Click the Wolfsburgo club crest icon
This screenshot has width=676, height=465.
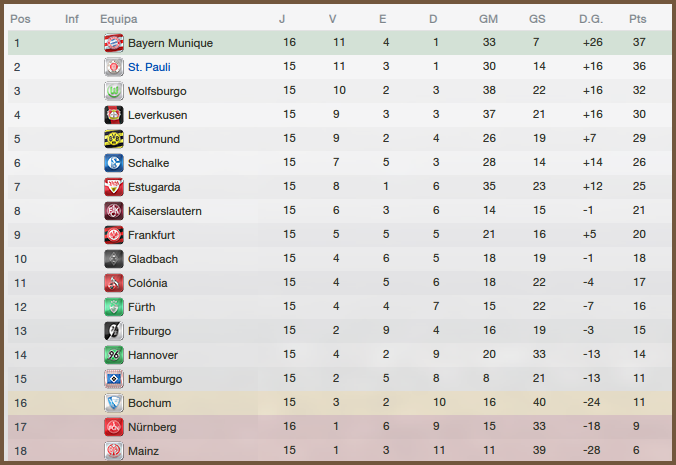pos(113,91)
